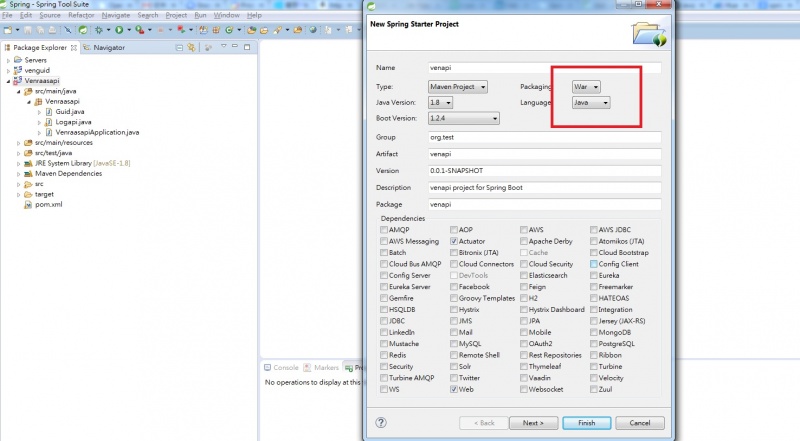
Task: Open the Packaging dropdown showing War
Action: [x=590, y=87]
